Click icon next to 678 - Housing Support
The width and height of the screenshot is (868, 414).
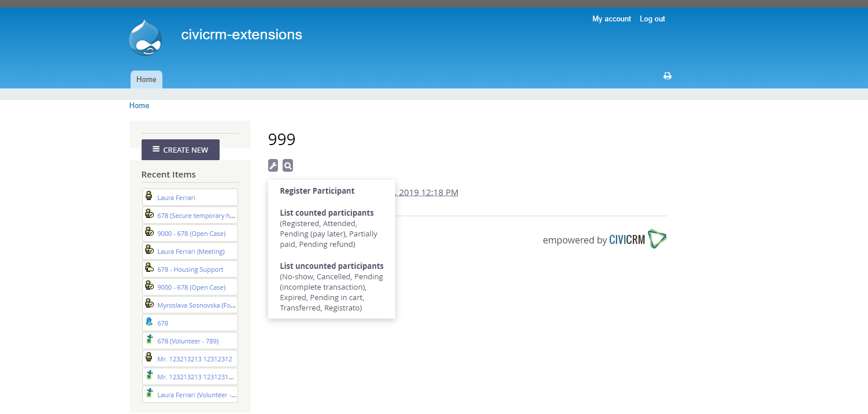point(149,268)
